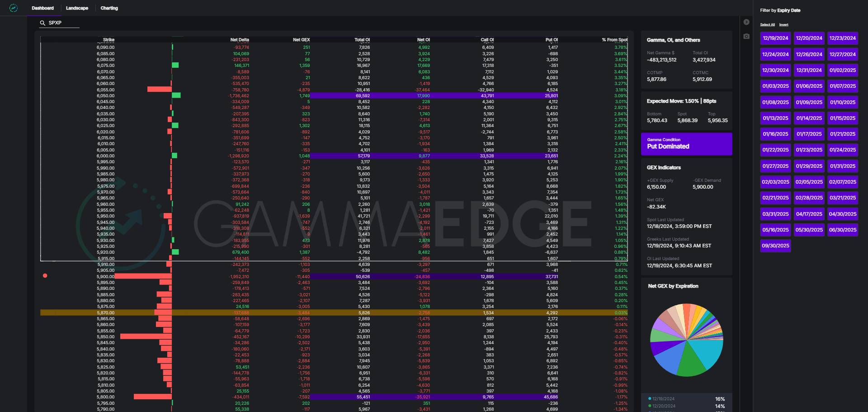The height and width of the screenshot is (412, 868).
Task: Open the Charting tab
Action: pyautogui.click(x=109, y=8)
